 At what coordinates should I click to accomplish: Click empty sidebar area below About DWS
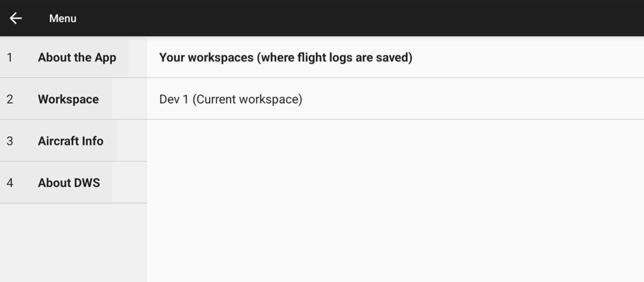click(x=73, y=242)
